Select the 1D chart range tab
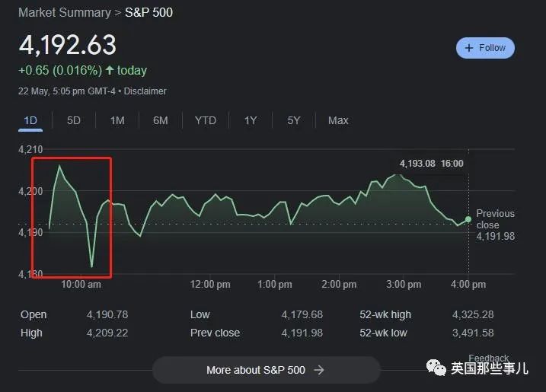 coord(30,120)
